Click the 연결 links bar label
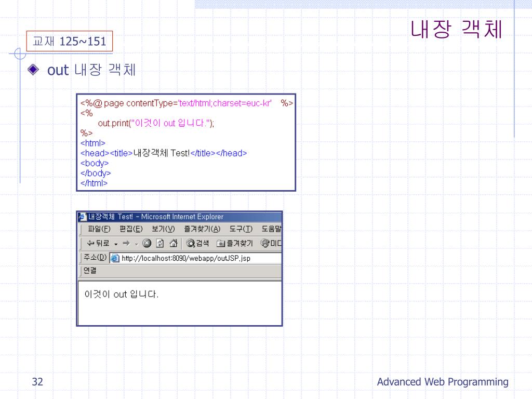The height and width of the screenshot is (399, 532). [x=90, y=270]
